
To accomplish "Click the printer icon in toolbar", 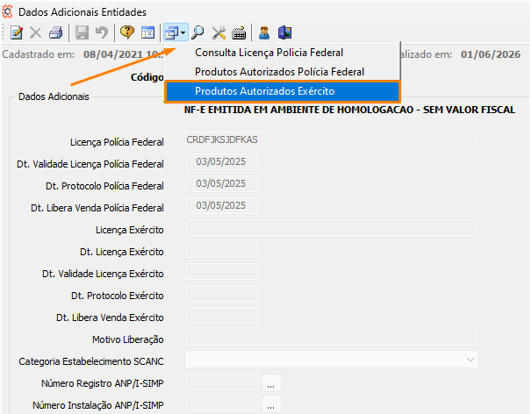I will pyautogui.click(x=55, y=32).
